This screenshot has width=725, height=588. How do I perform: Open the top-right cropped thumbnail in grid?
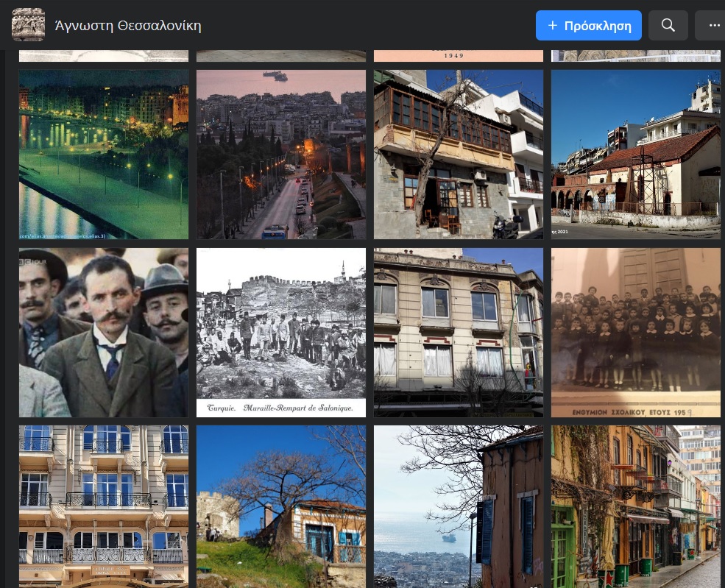pyautogui.click(x=636, y=56)
